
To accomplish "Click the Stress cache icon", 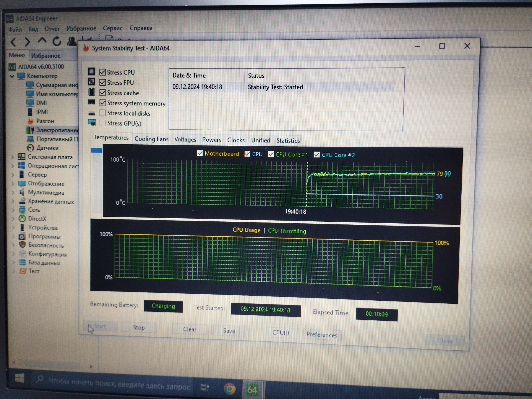I will [91, 92].
